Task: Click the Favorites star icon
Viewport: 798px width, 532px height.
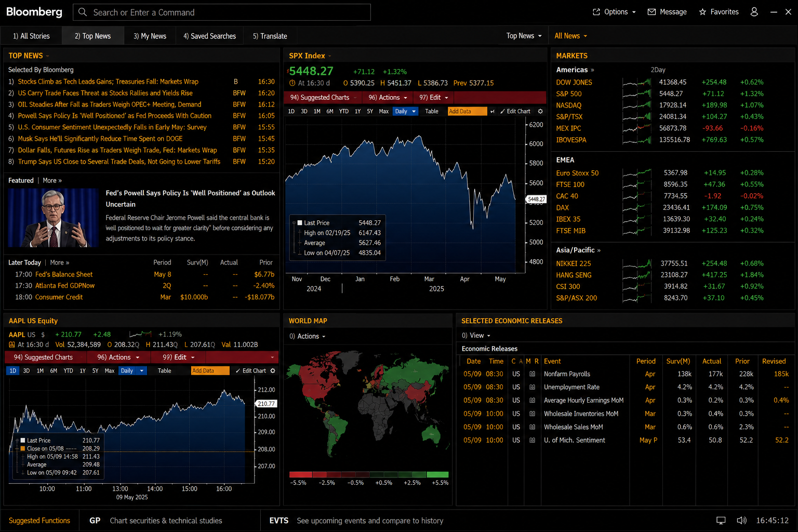Action: (702, 12)
